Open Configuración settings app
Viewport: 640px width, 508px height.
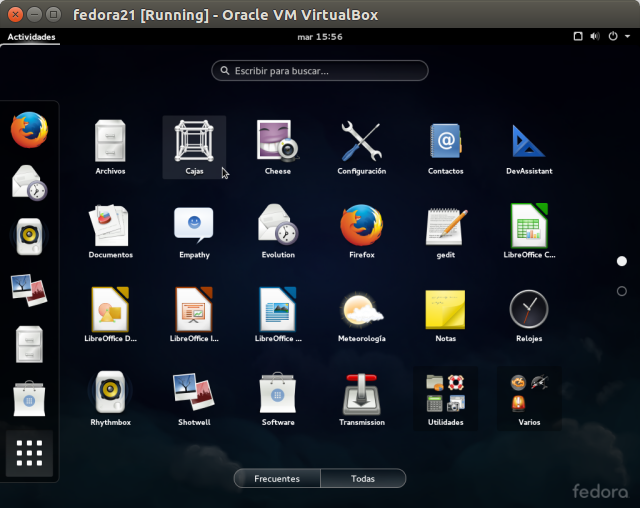362,147
